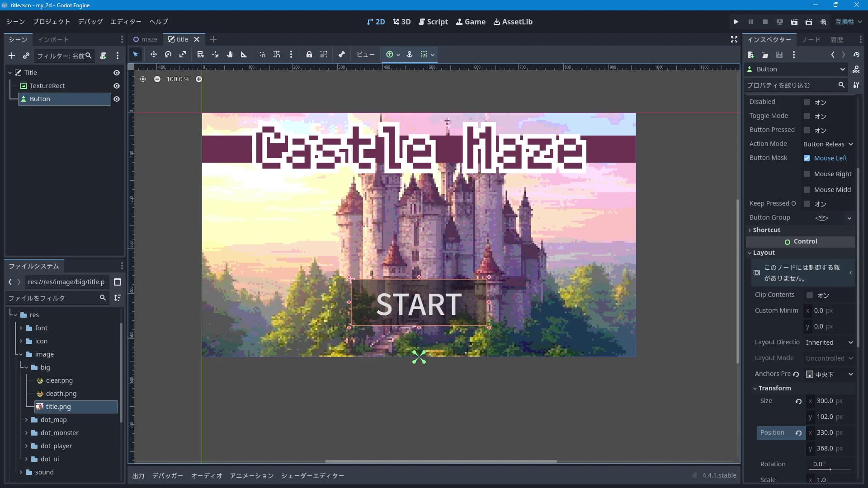Stop the running project

[765, 22]
